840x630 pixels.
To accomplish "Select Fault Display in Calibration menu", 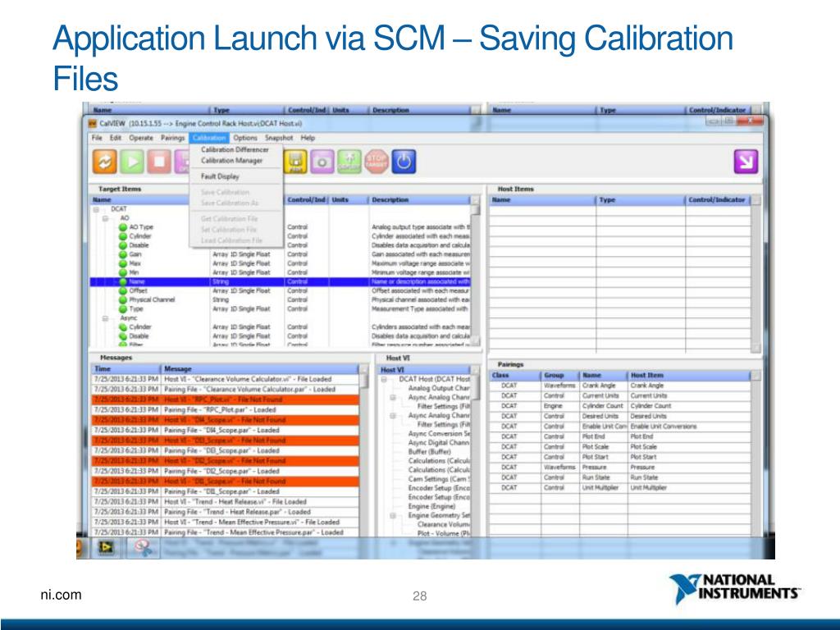I will (x=221, y=176).
